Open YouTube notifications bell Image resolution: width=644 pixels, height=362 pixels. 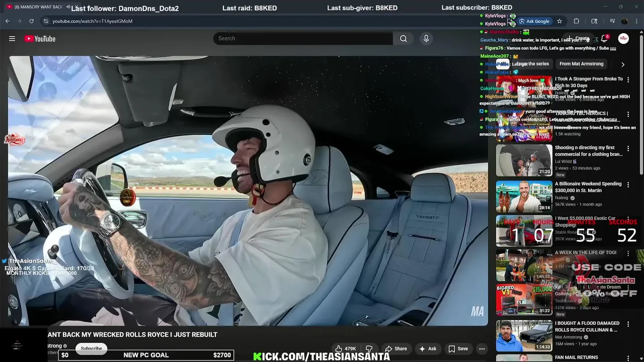coord(604,39)
